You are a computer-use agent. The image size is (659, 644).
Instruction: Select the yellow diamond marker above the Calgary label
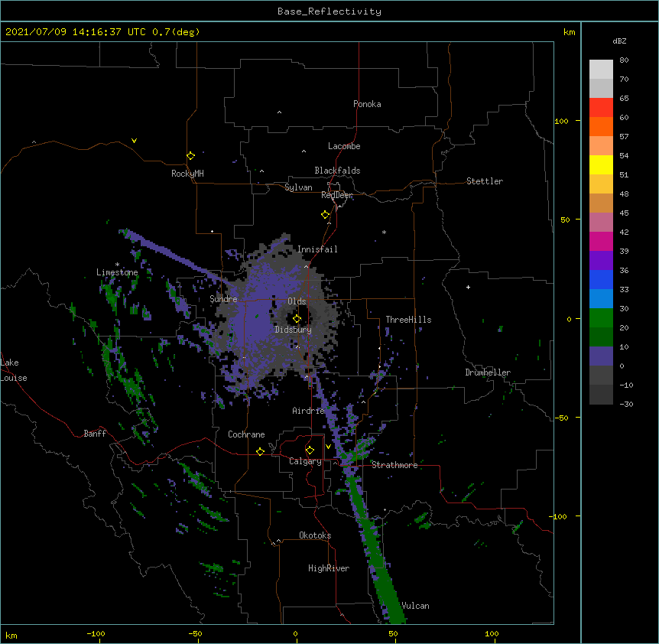click(x=310, y=450)
